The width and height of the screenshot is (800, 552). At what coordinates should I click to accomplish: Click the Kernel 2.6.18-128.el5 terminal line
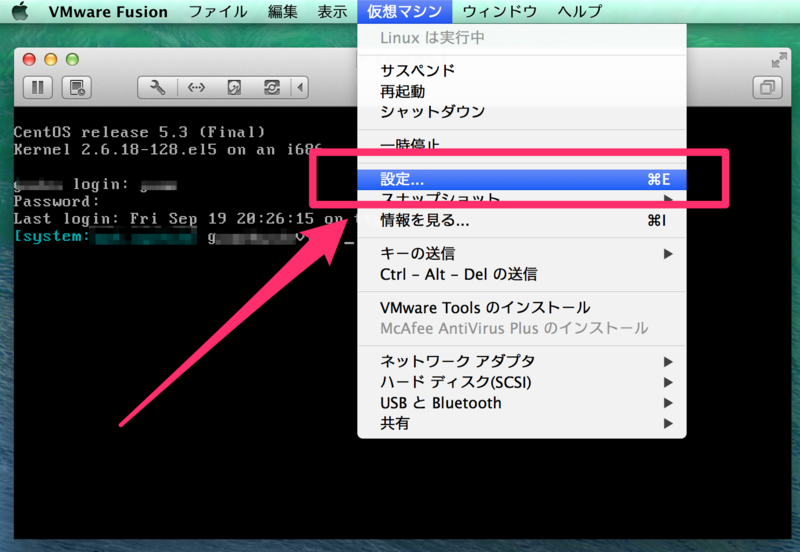point(168,149)
